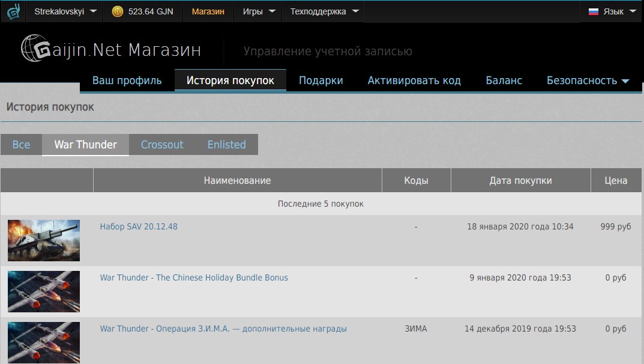
Task: Open The Chinese Holiday Bundle Bonus link
Action: pyautogui.click(x=194, y=278)
